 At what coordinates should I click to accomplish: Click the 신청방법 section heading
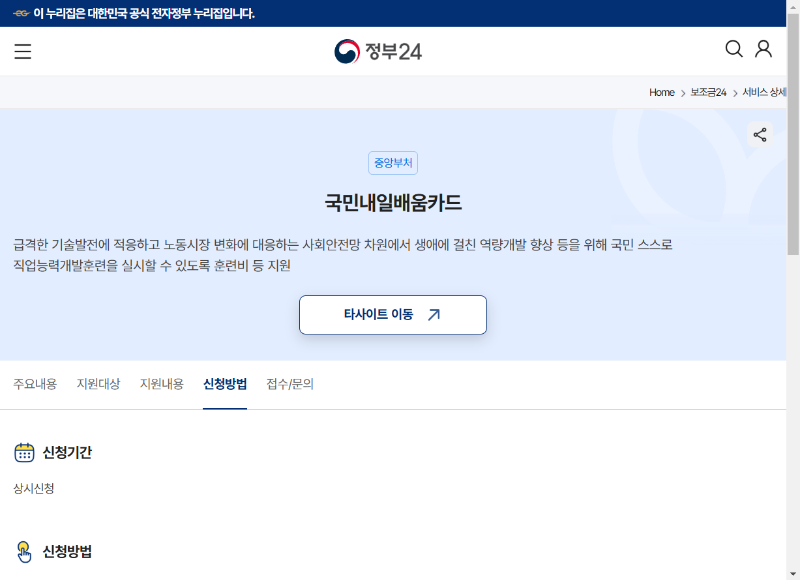67,552
